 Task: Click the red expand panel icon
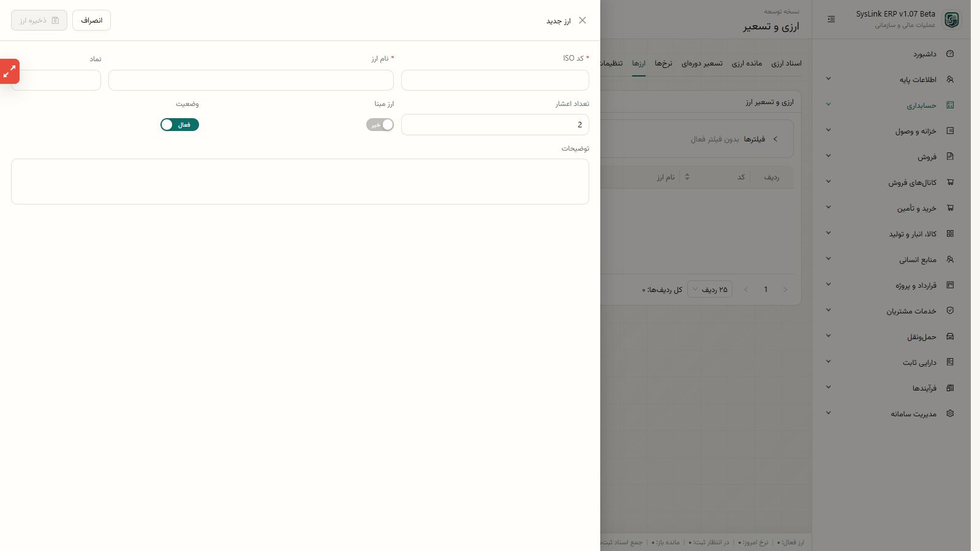coord(9,72)
